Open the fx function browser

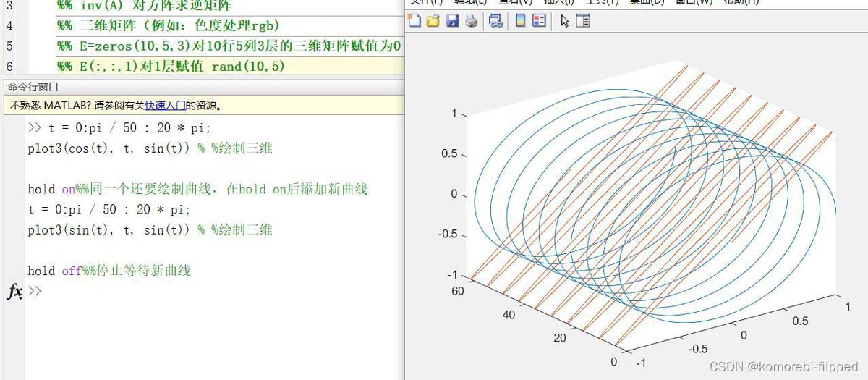14,292
